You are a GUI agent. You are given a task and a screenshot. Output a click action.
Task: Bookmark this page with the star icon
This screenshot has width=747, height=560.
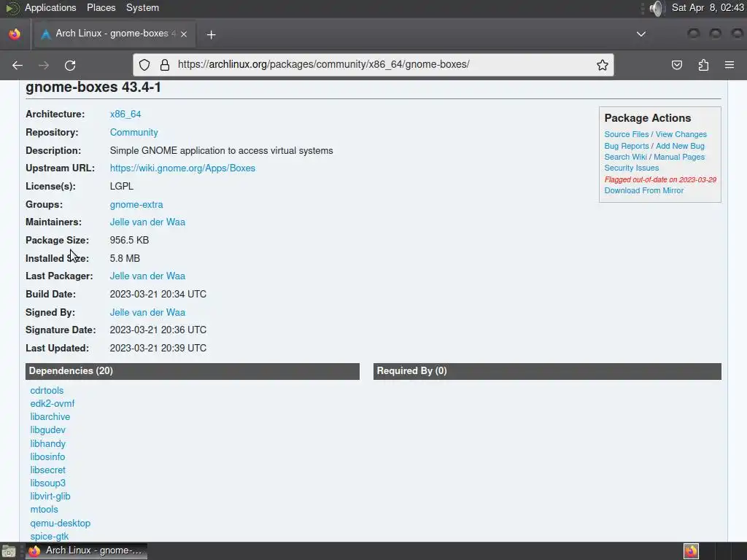pyautogui.click(x=602, y=65)
